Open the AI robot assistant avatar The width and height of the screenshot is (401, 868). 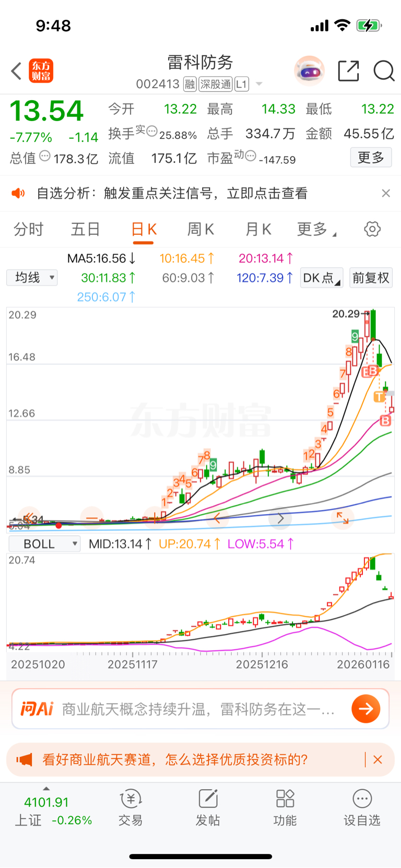[x=309, y=70]
